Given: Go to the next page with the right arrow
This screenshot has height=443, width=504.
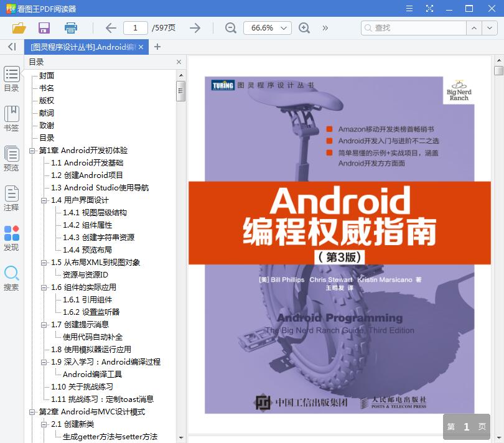Looking at the screenshot, I should point(195,27).
